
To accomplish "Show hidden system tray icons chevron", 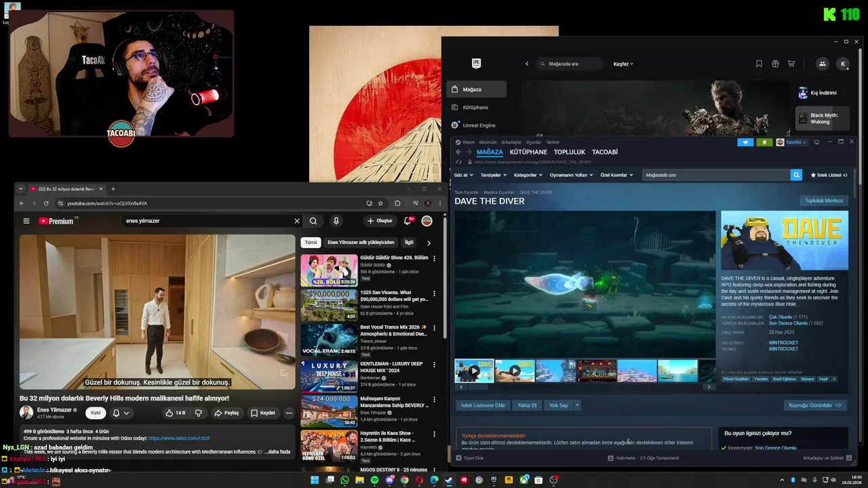I will point(782,480).
